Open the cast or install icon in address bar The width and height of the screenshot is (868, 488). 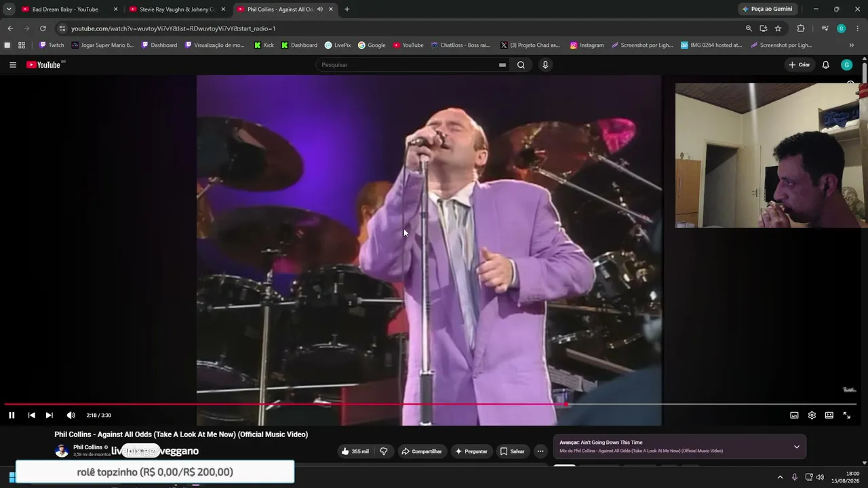[x=764, y=28]
